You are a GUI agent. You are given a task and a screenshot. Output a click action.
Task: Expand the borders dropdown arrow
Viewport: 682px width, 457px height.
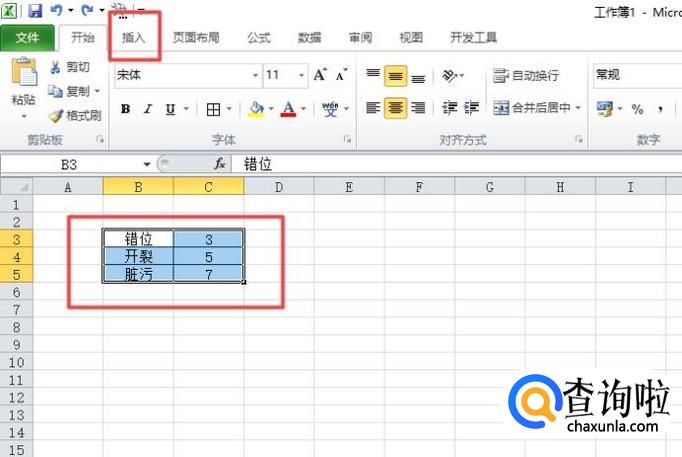pos(229,109)
